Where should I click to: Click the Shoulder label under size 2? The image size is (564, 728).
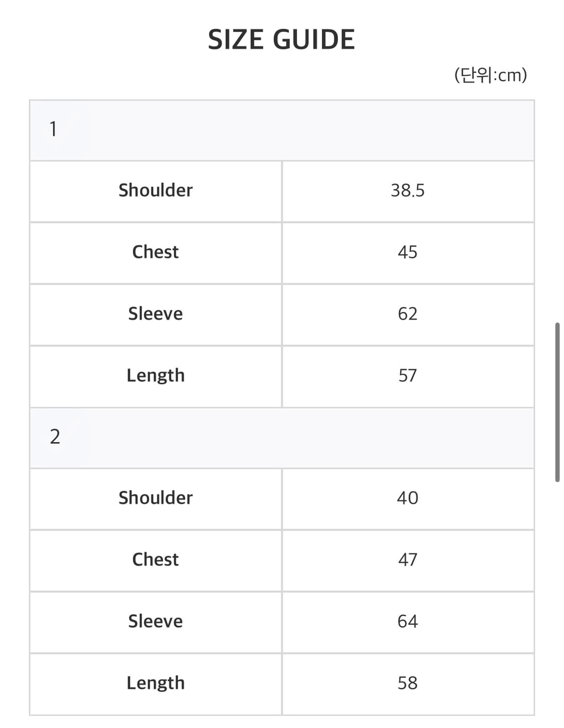point(155,498)
